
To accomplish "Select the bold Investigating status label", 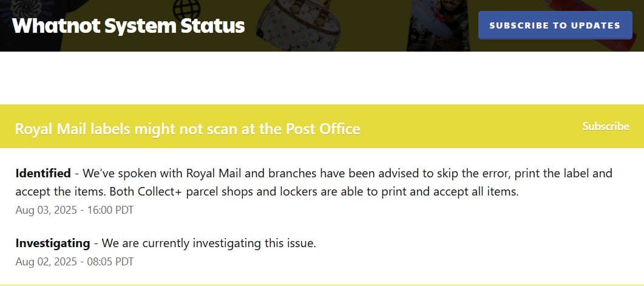I will click(53, 243).
